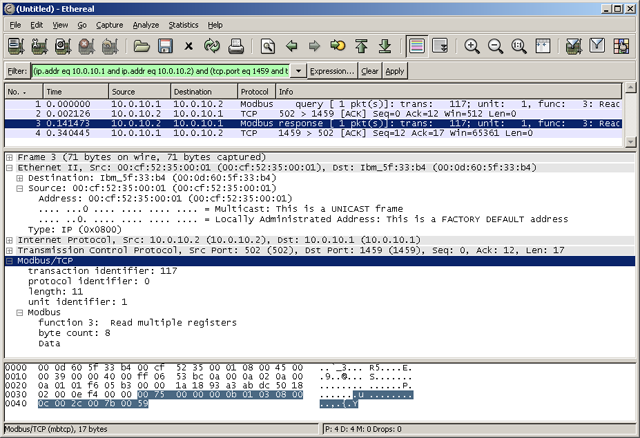Print packets printer icon
This screenshot has width=640, height=438.
(x=236, y=46)
